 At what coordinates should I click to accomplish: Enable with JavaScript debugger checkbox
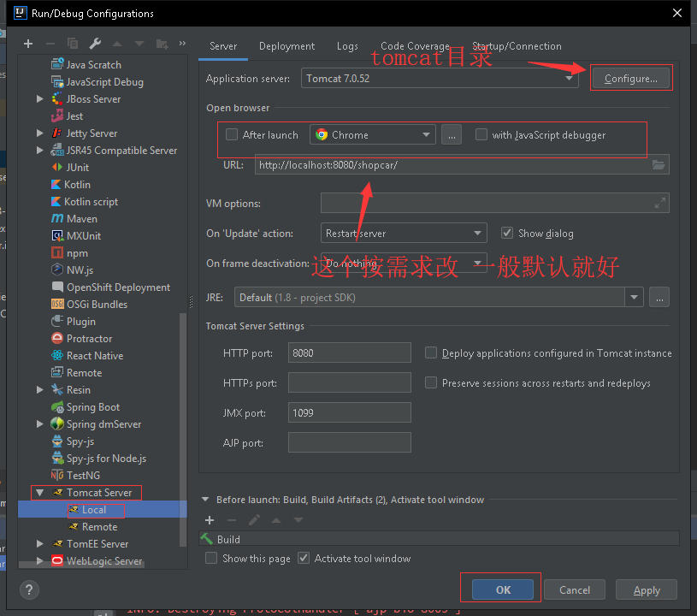(481, 134)
